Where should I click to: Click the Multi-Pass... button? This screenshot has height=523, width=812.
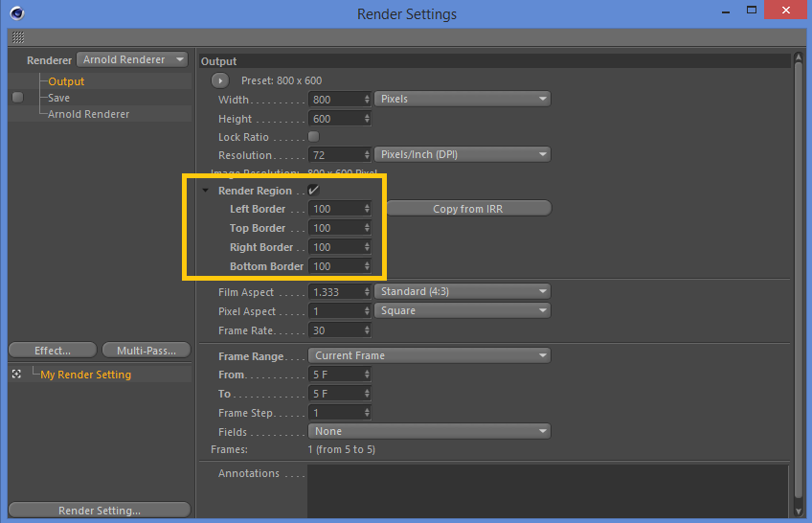pyautogui.click(x=147, y=351)
